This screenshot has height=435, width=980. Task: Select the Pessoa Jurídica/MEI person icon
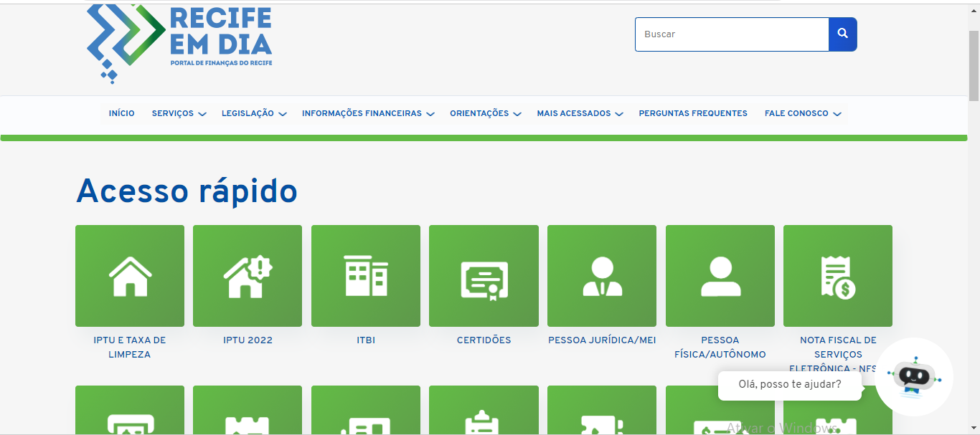point(601,276)
